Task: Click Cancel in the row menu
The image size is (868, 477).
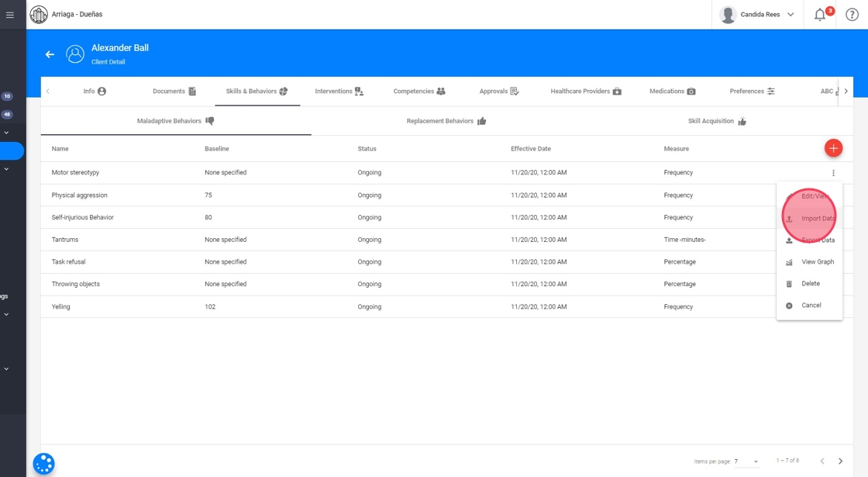Action: pyautogui.click(x=809, y=306)
